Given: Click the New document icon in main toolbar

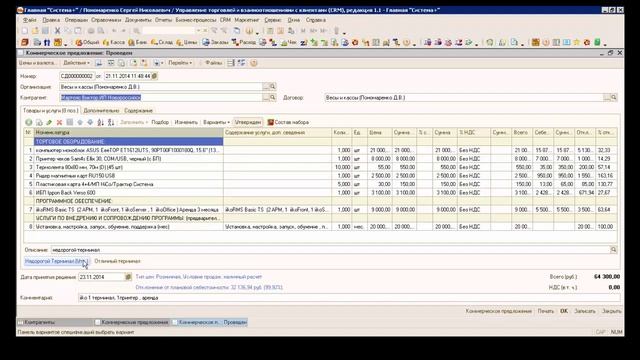Looking at the screenshot, I should click(x=25, y=31).
